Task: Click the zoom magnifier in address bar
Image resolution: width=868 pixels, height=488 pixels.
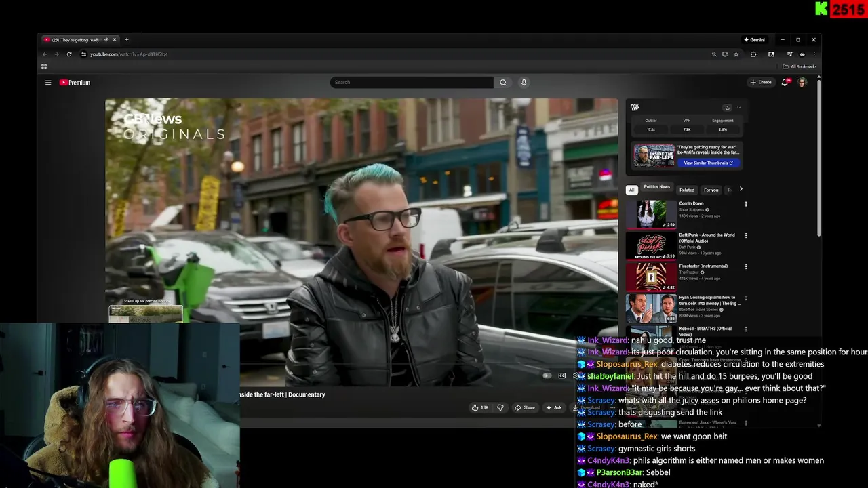Action: (x=713, y=54)
